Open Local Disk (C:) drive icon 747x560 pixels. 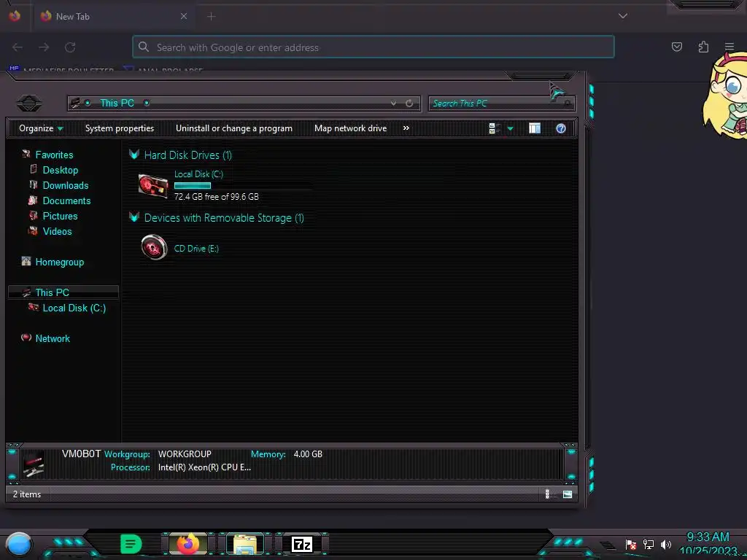tap(153, 185)
